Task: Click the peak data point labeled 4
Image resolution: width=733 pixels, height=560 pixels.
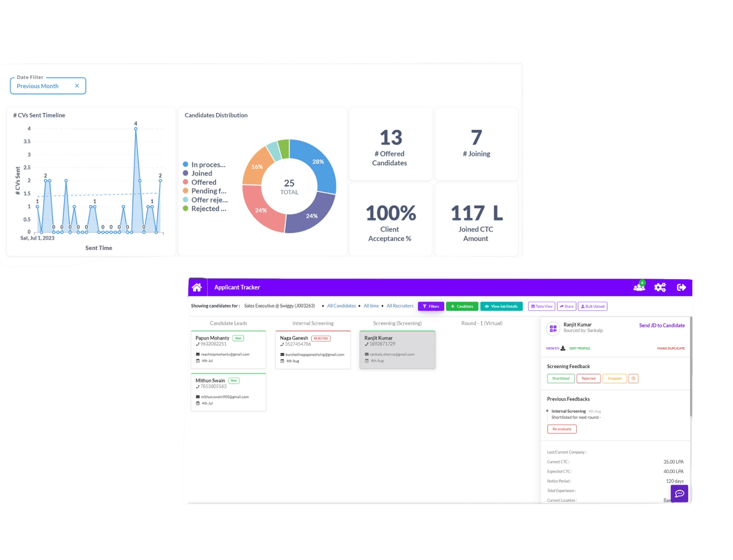Action: pos(136,129)
